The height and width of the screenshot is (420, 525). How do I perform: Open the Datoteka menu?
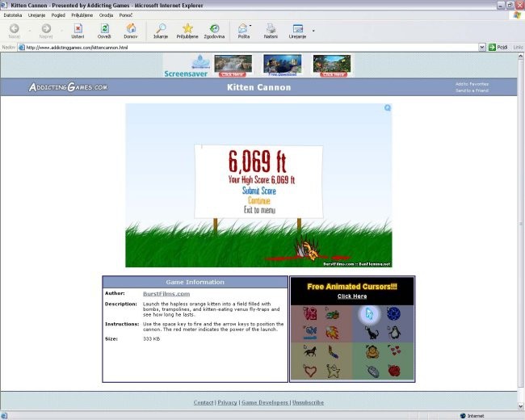[x=13, y=15]
